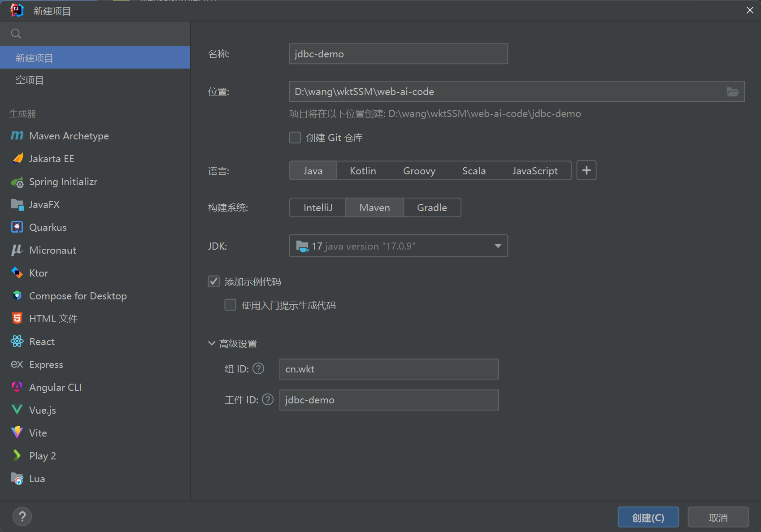Viewport: 761px width, 532px height.
Task: Click the browse folder icon in location field
Action: (x=732, y=92)
